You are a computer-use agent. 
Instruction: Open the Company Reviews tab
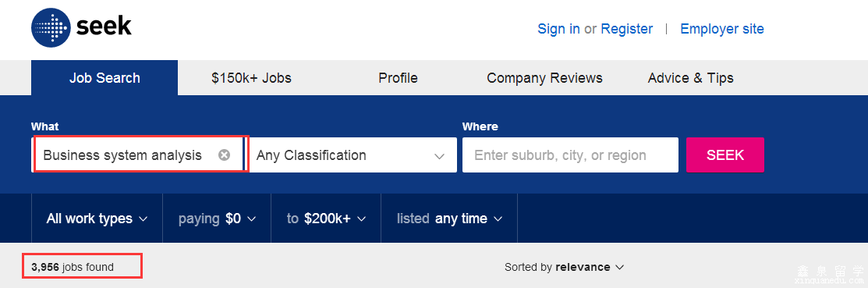tap(544, 78)
